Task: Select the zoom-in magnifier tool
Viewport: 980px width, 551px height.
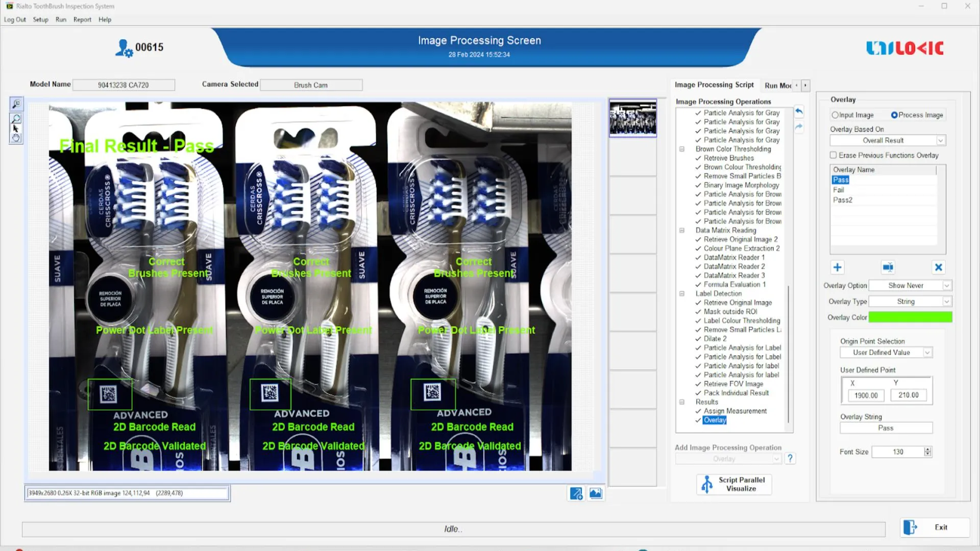Action: 16,104
